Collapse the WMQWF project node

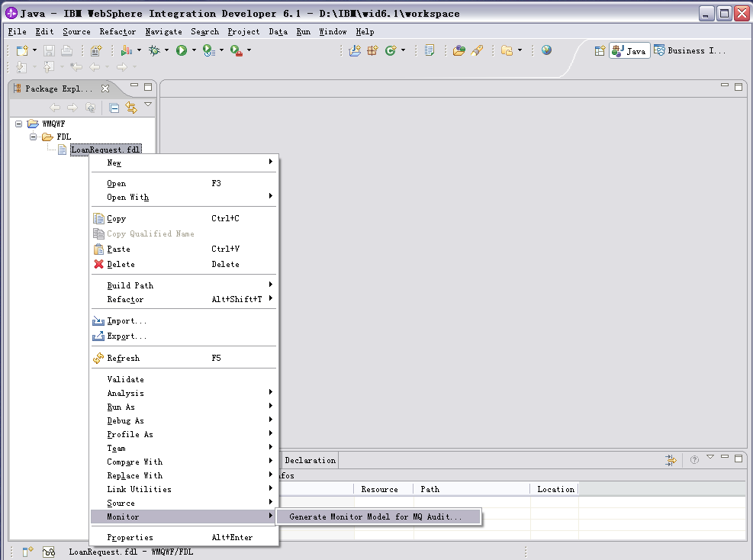pyautogui.click(x=19, y=124)
